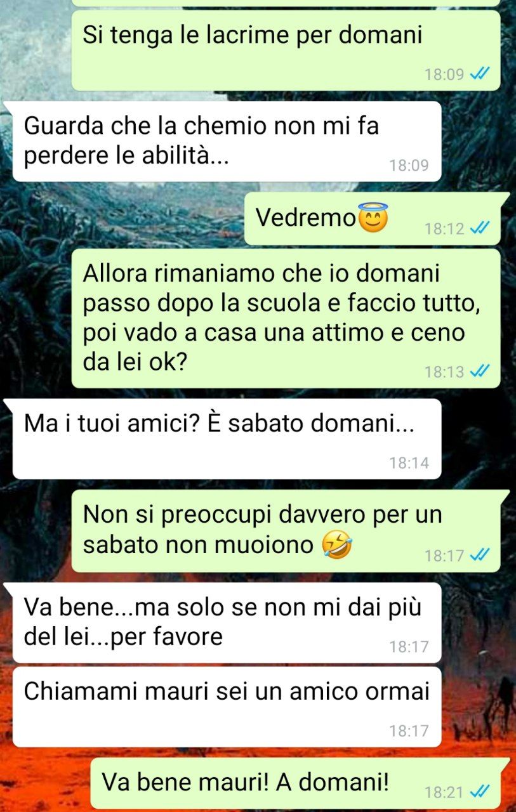Tap the chat wallpaper beside the Vedremo bubble
Image resolution: width=516 pixels, height=812 pixels.
[121, 219]
